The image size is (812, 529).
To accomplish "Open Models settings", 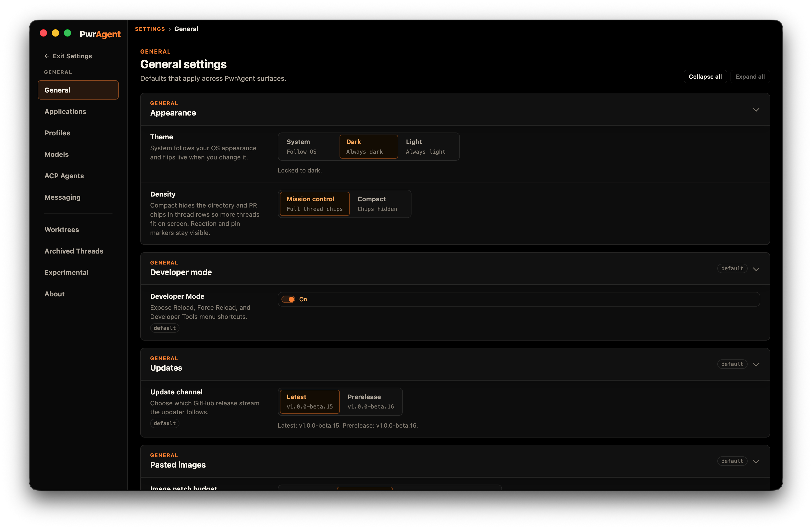I will point(78,154).
